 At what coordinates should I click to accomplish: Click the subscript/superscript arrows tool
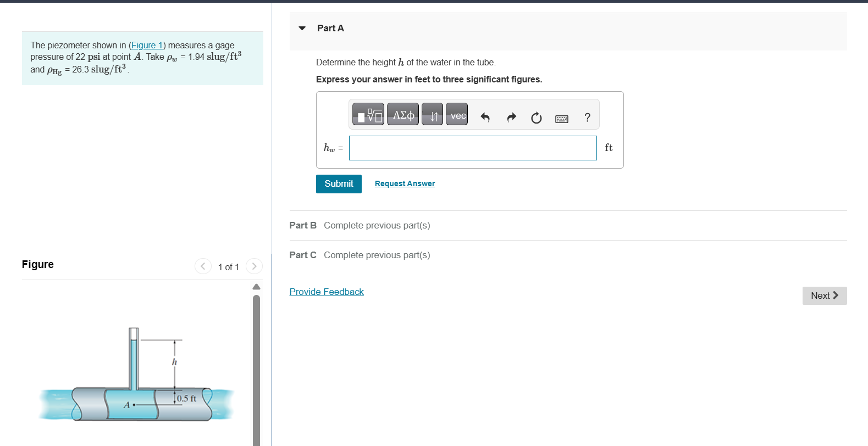click(432, 114)
